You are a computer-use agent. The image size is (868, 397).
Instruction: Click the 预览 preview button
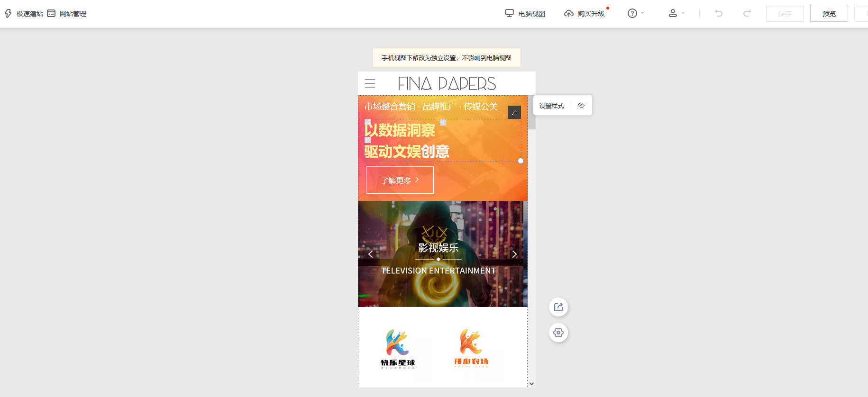pos(829,13)
